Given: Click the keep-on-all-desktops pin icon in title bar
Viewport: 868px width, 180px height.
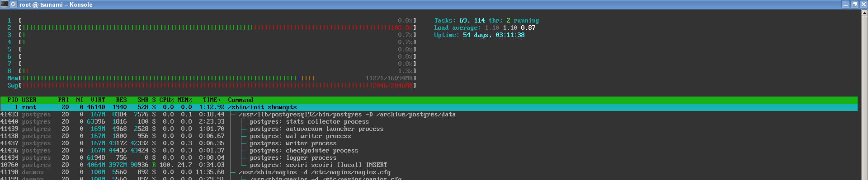Looking at the screenshot, I should point(14,5).
